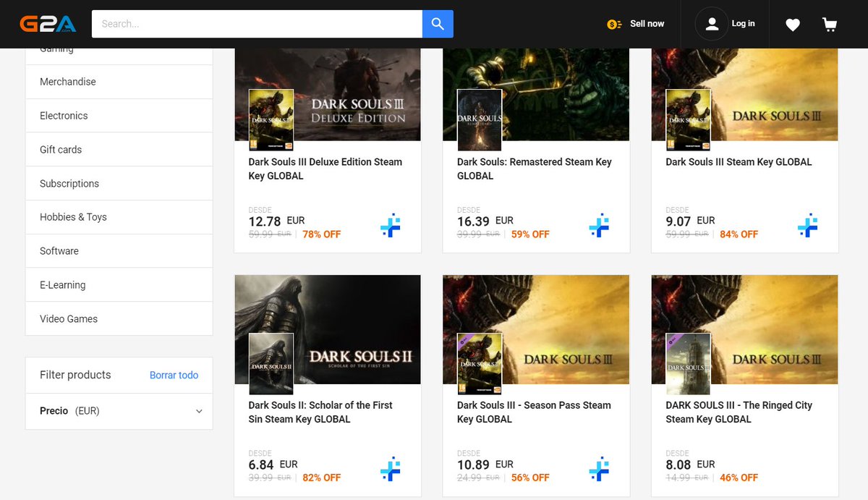Click the Filter products heading
Image resolution: width=868 pixels, height=500 pixels.
click(x=75, y=375)
